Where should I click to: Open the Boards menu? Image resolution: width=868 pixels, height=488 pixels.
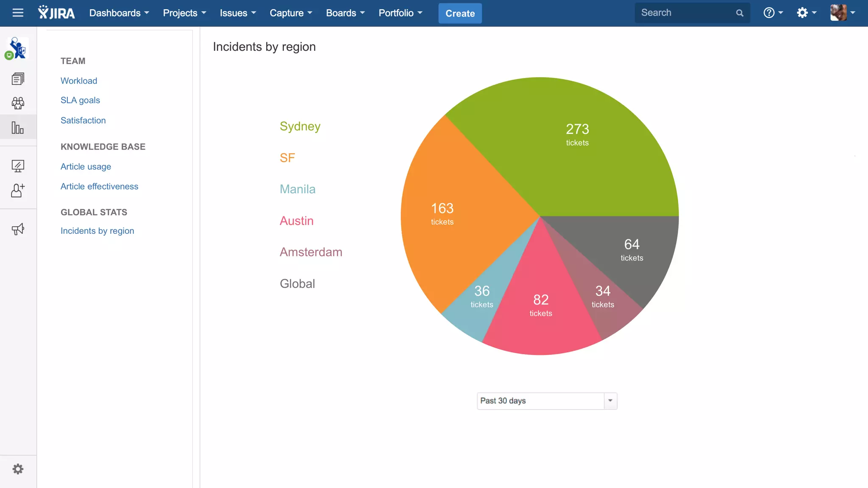345,13
